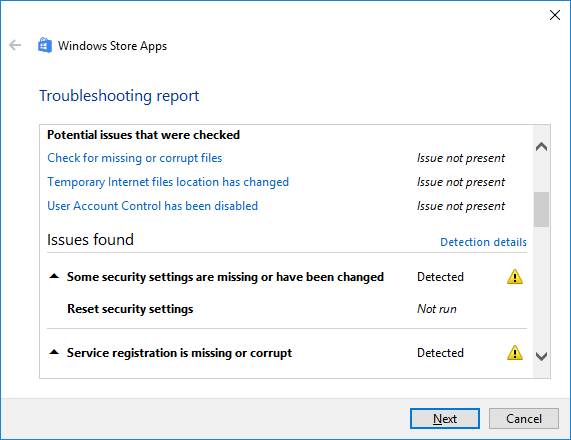
Task: Click 'Issue not present' beside corrupt files check
Action: [461, 158]
